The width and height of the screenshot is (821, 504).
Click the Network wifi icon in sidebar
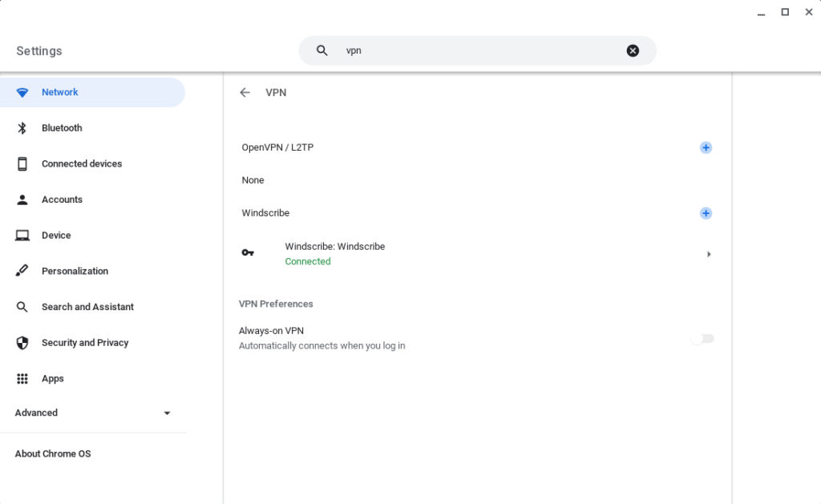click(x=22, y=93)
